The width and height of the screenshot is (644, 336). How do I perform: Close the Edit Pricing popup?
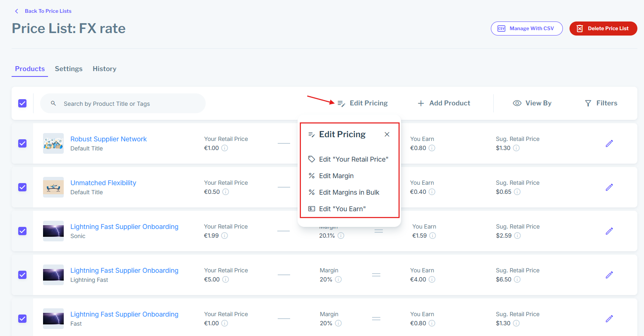[x=387, y=134]
